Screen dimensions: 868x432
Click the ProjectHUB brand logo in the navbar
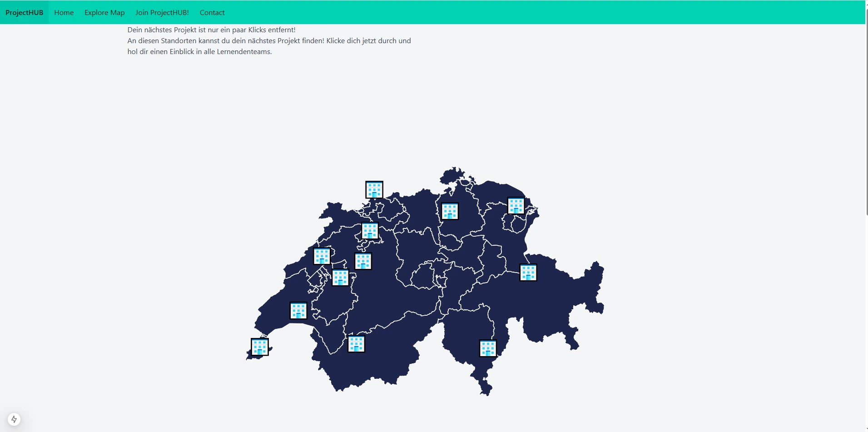pos(25,13)
